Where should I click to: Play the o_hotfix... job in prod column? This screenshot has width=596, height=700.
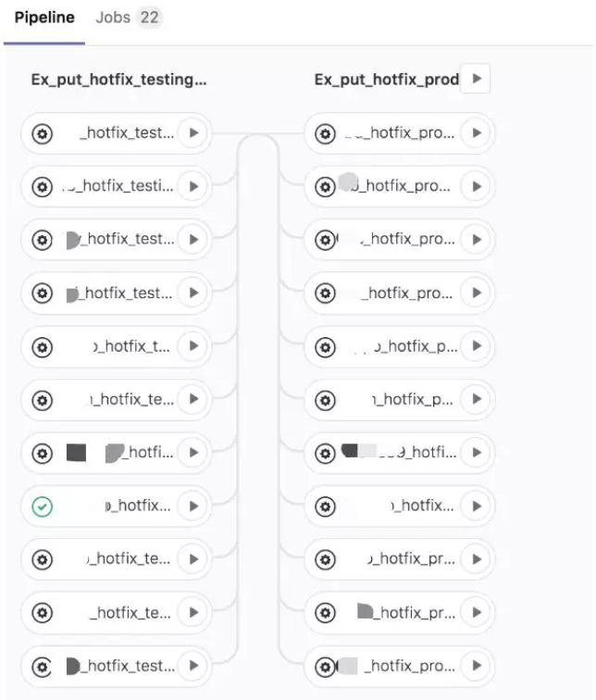477,506
